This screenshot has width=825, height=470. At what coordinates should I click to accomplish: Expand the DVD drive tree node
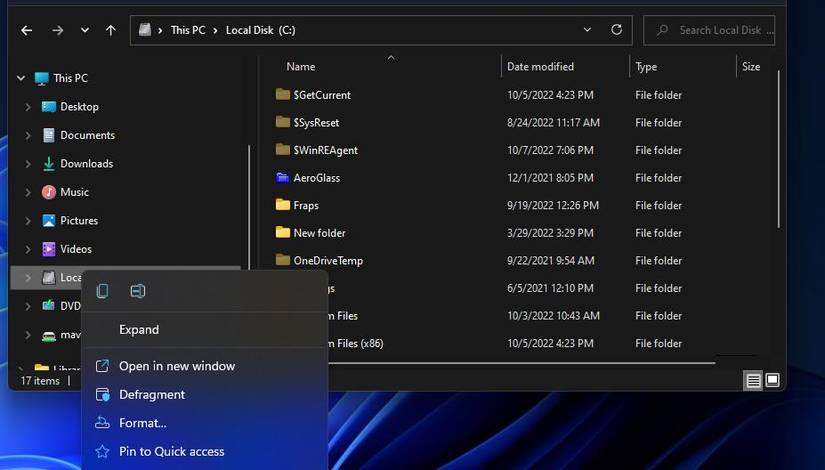pyautogui.click(x=28, y=306)
